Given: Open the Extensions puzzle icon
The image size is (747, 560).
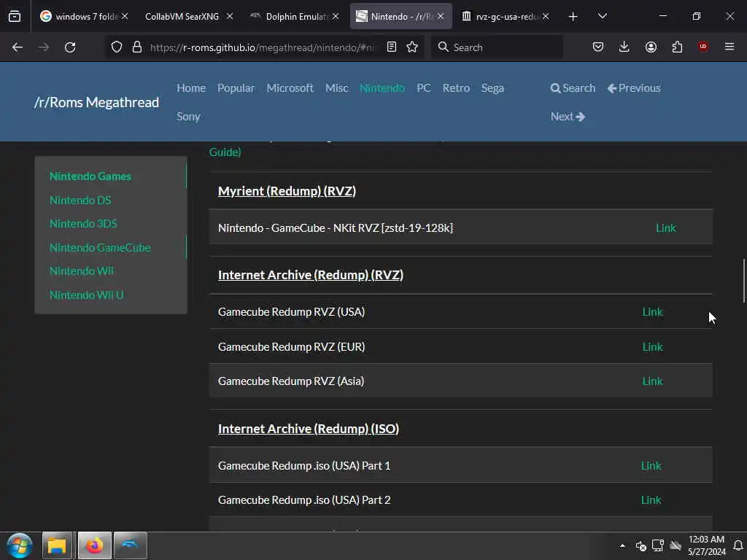Looking at the screenshot, I should click(x=677, y=47).
